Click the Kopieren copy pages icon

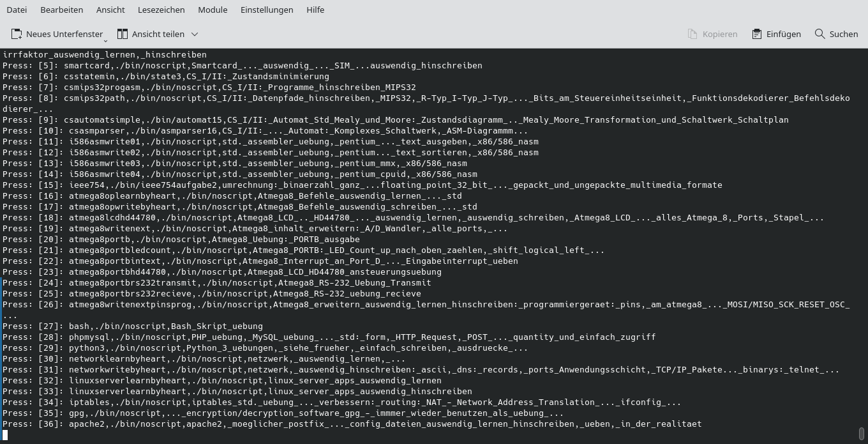tap(692, 34)
